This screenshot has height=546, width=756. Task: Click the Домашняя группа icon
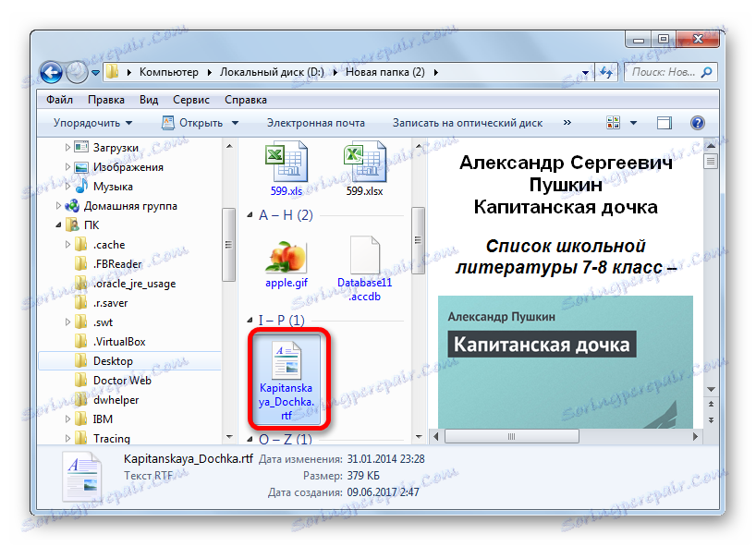[x=72, y=205]
